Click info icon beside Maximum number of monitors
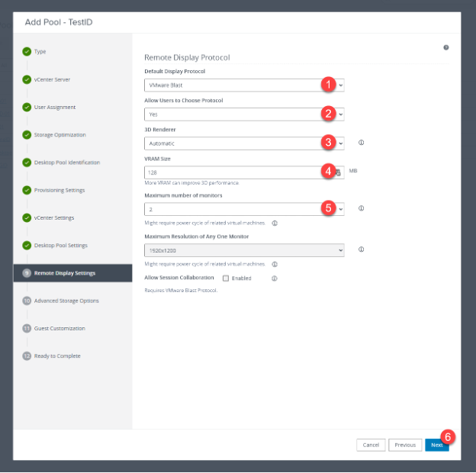 [361, 208]
